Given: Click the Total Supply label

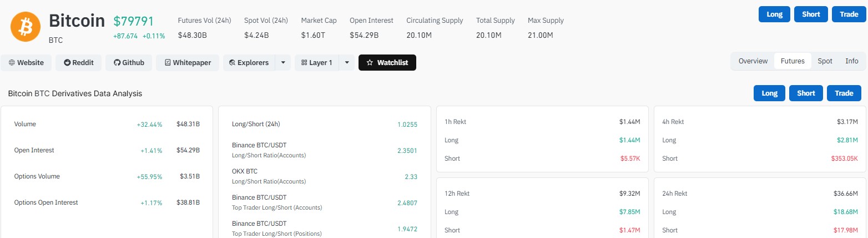Looking at the screenshot, I should [x=496, y=21].
